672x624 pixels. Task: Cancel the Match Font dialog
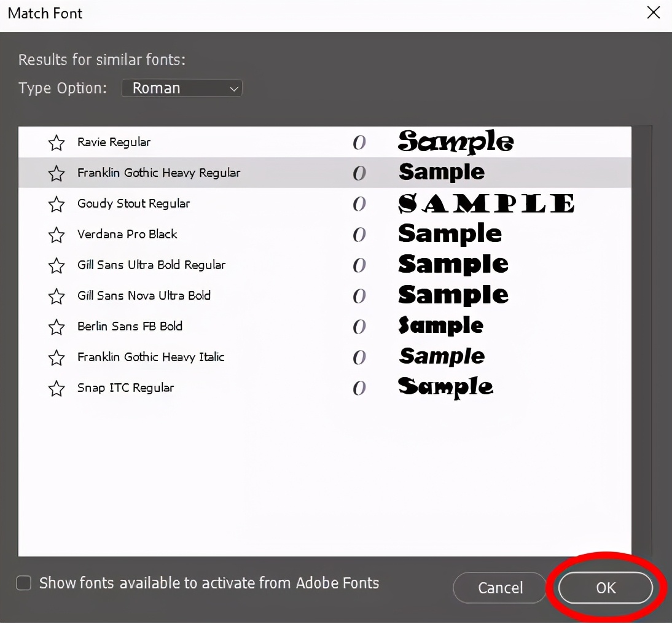tap(500, 588)
